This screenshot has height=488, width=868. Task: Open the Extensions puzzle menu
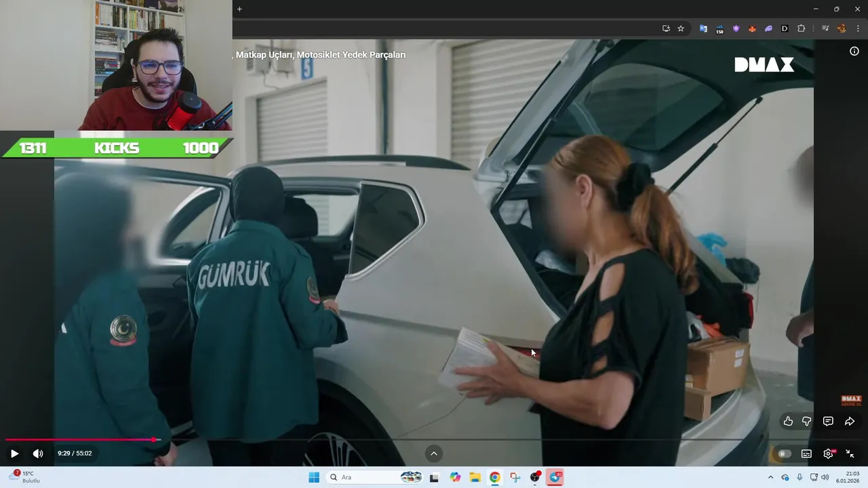801,28
